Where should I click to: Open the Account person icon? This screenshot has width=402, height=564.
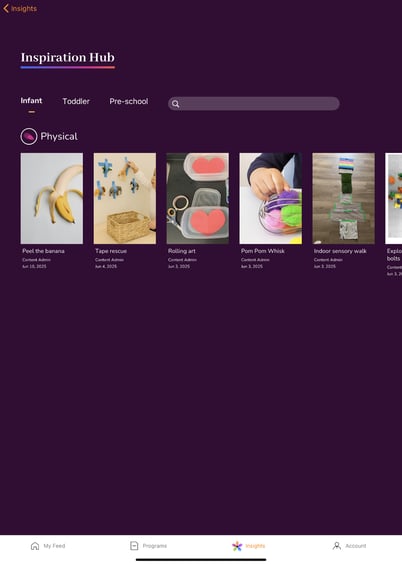(x=337, y=546)
